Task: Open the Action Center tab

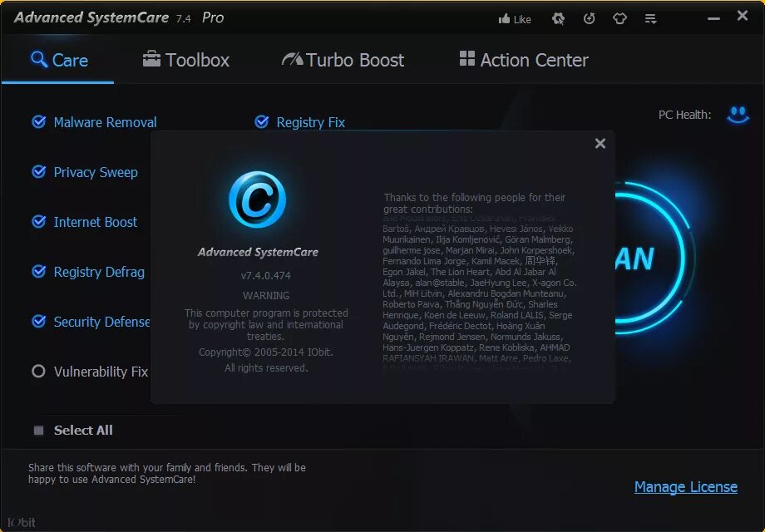Action: coord(524,60)
